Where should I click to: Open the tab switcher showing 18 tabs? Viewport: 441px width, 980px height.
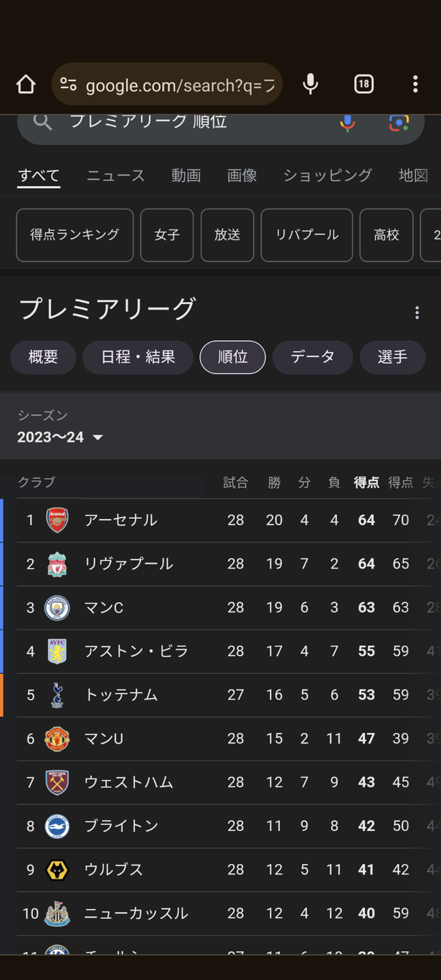coord(364,85)
